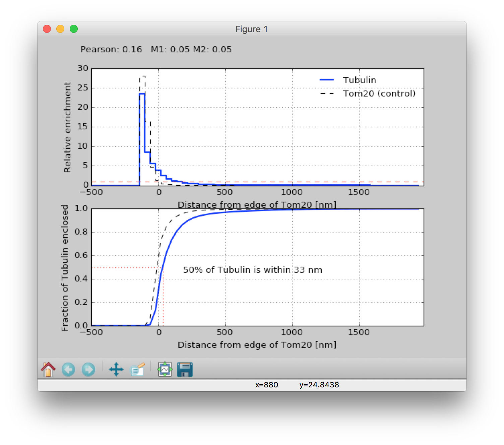Reset the plot to original home view

(48, 369)
